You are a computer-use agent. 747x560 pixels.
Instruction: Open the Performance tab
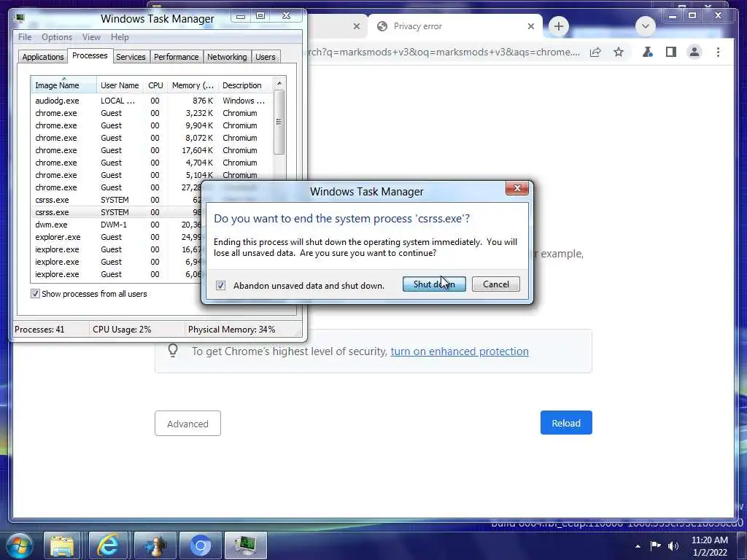point(176,57)
